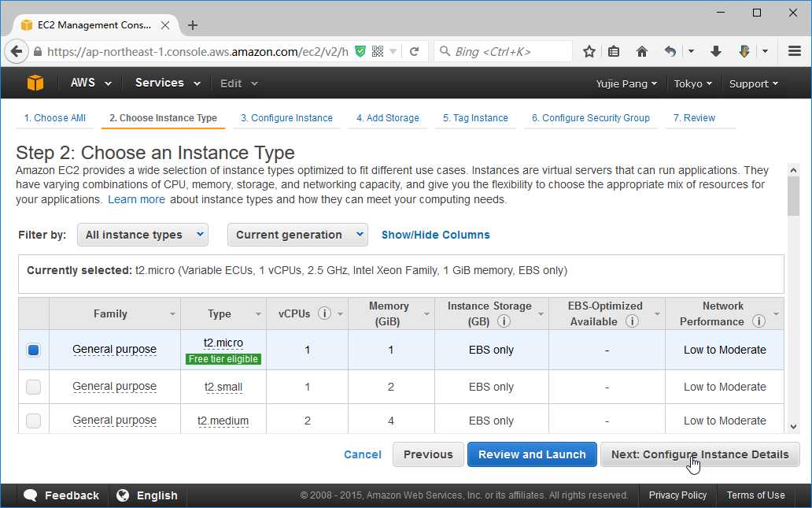Open the Current generation filter dropdown
812x508 pixels.
(297, 235)
